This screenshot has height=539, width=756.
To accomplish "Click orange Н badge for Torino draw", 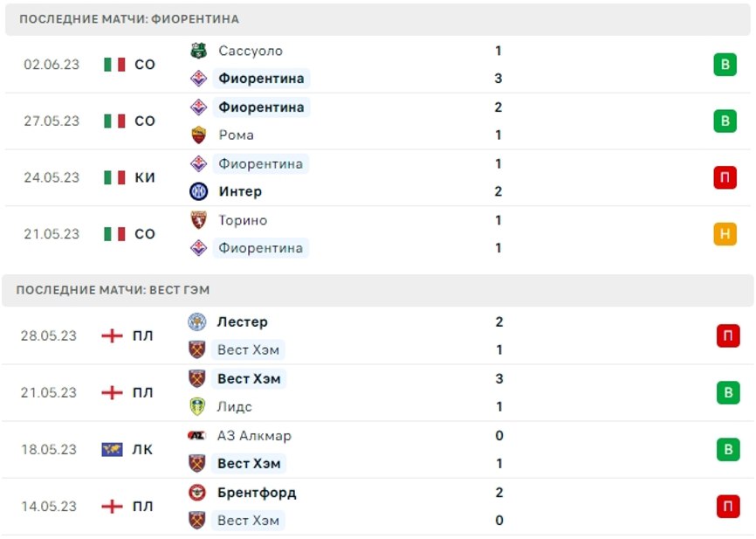I will (725, 234).
